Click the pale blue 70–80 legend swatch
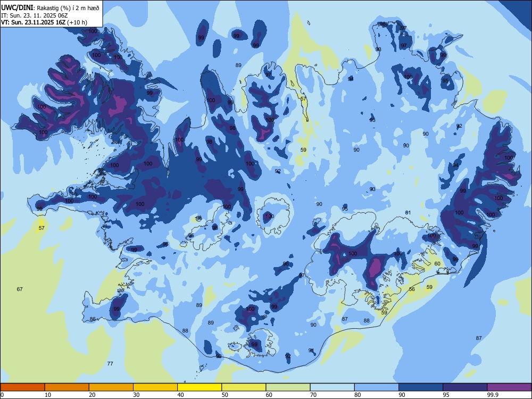532x399 pixels. pyautogui.click(x=332, y=387)
